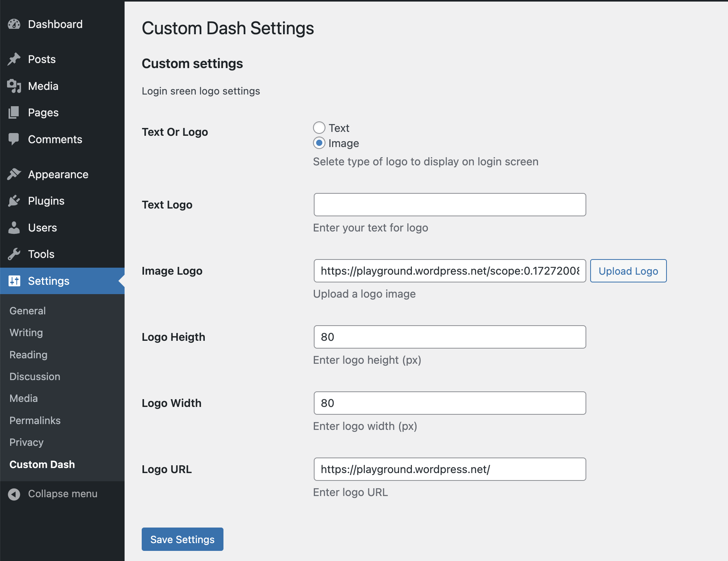Click the Users person icon
This screenshot has height=561, width=728.
pyautogui.click(x=14, y=228)
